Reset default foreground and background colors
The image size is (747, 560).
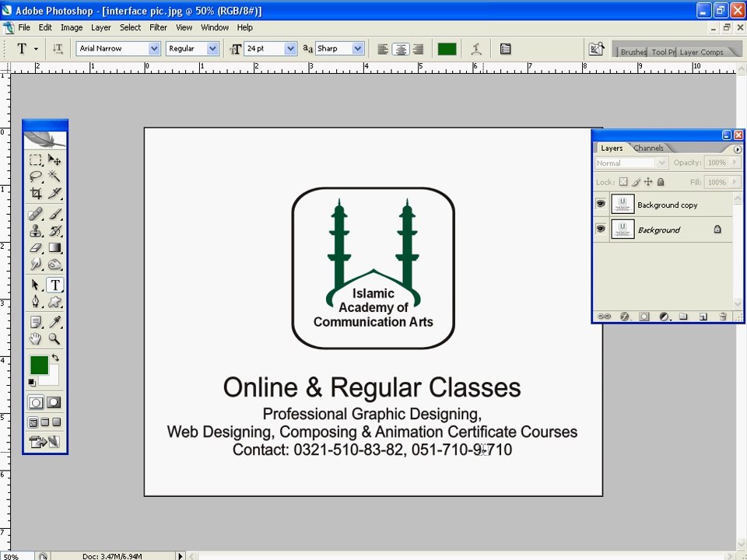click(32, 382)
